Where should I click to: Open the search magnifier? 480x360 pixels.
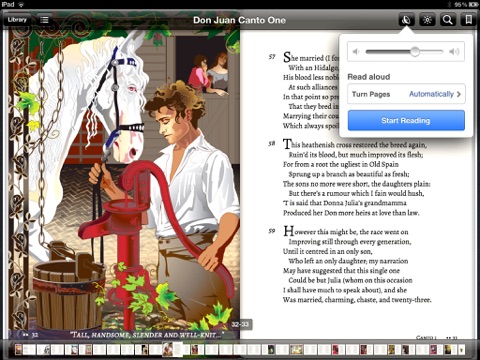448,20
